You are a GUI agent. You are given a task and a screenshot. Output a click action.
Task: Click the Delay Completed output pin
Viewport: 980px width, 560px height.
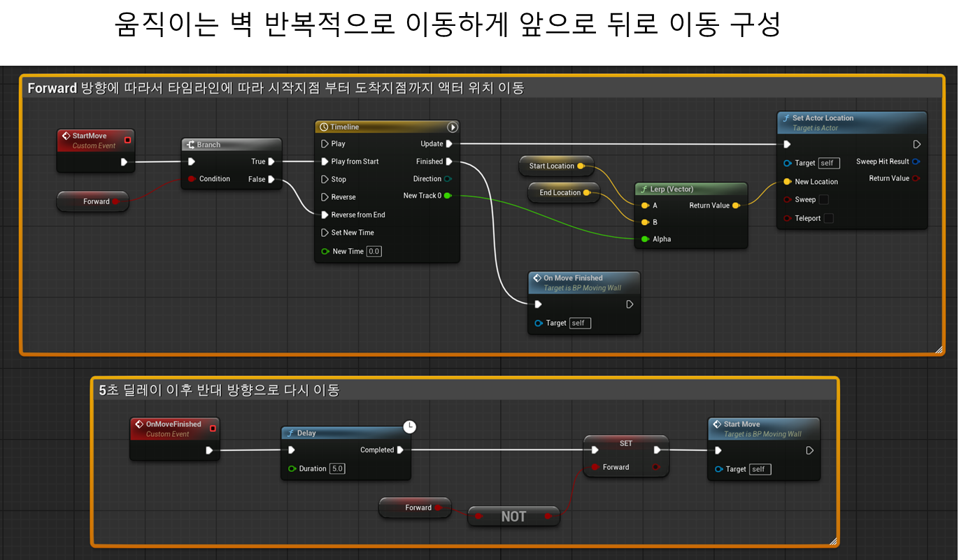(400, 450)
